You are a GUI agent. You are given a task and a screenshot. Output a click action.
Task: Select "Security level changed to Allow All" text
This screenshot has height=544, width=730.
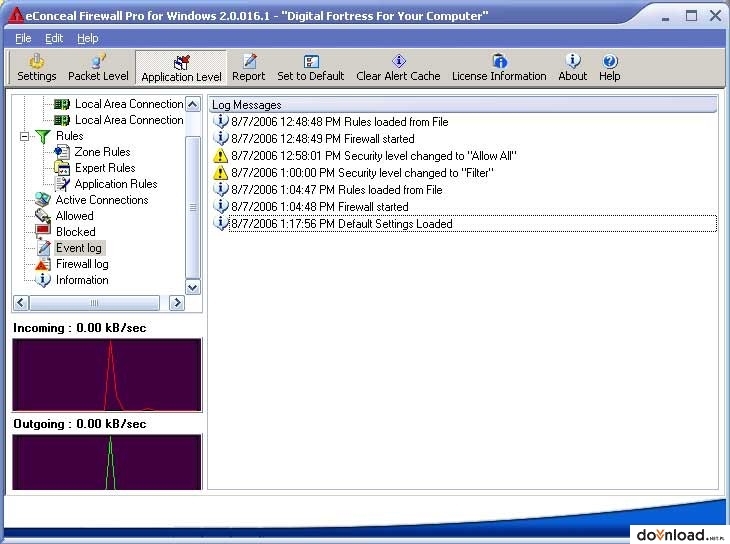click(x=430, y=156)
